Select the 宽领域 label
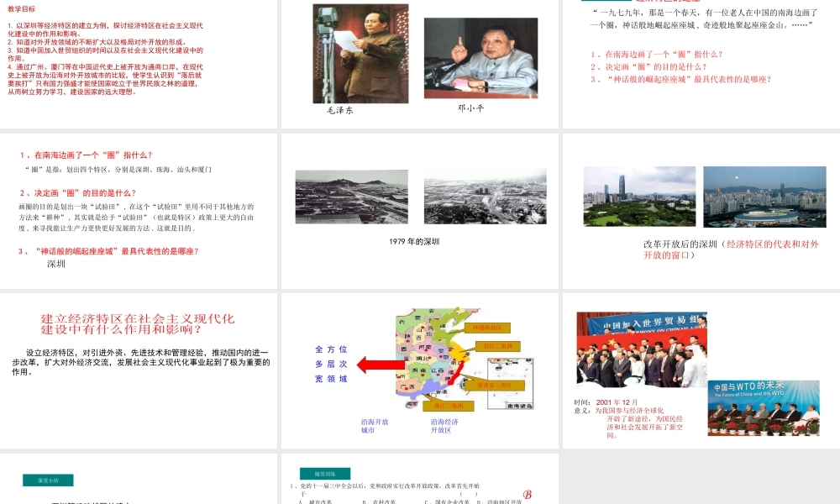 (331, 379)
